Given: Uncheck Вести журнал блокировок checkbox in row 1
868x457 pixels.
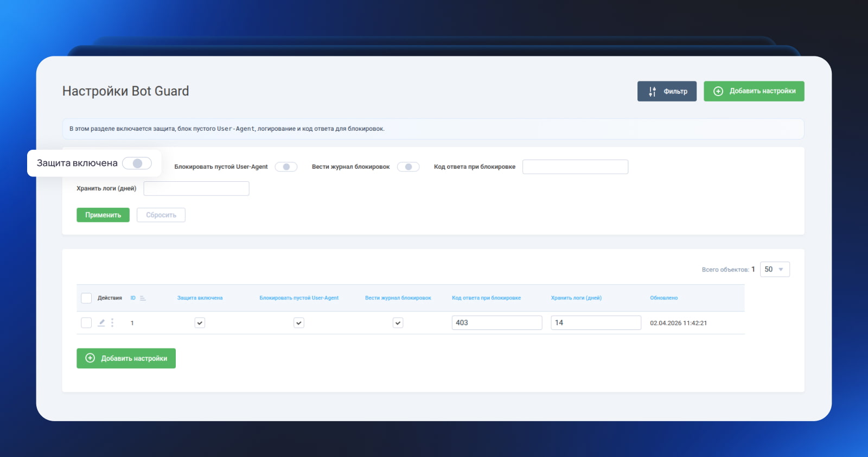Looking at the screenshot, I should [398, 323].
